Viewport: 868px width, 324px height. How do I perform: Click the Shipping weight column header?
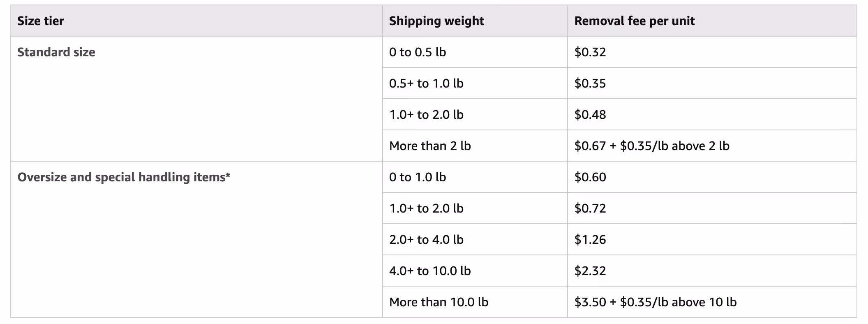click(475, 21)
